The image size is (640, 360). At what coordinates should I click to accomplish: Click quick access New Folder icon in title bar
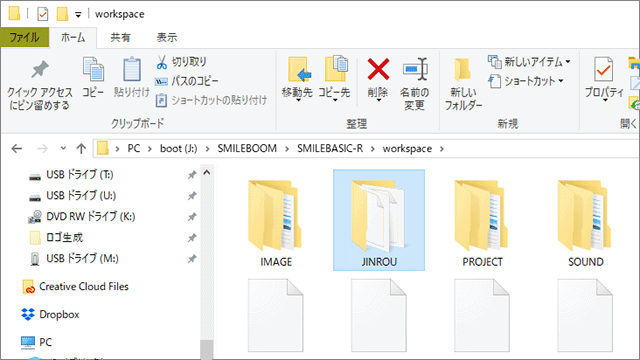point(62,14)
